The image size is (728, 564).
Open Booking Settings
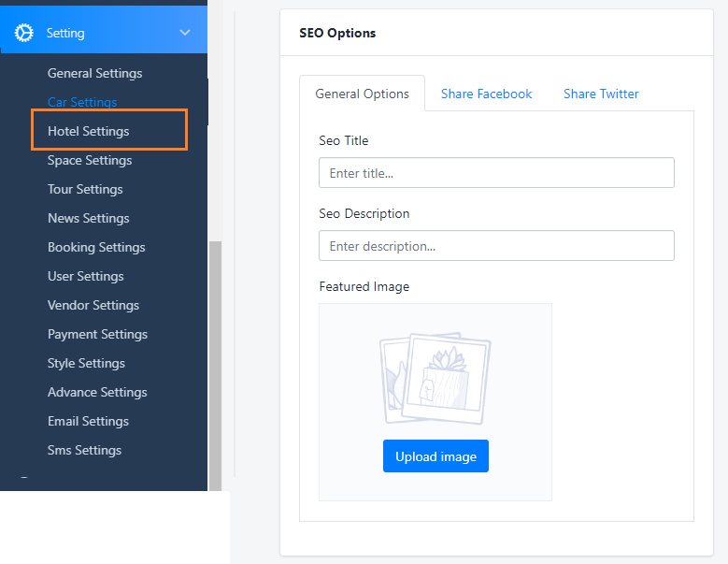pyautogui.click(x=96, y=247)
